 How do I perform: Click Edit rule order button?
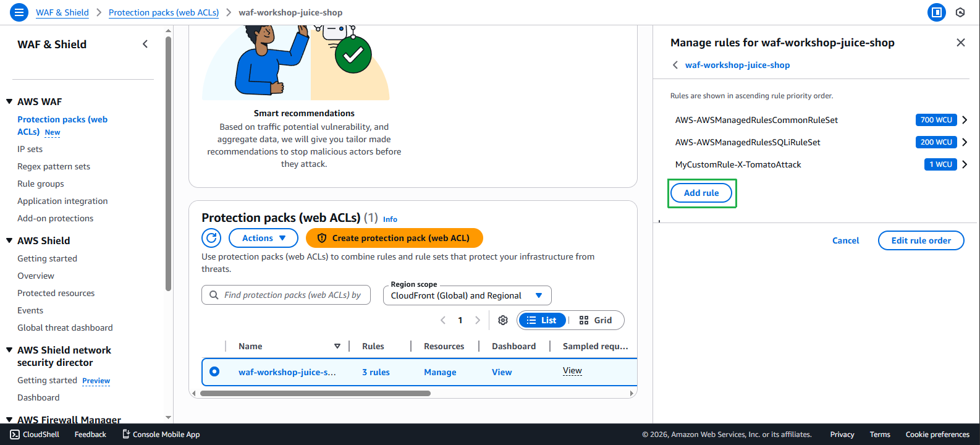pyautogui.click(x=921, y=240)
